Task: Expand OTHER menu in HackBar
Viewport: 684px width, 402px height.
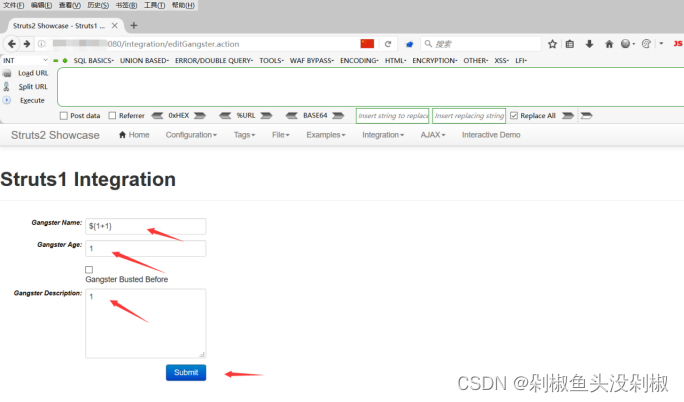Action: click(475, 61)
